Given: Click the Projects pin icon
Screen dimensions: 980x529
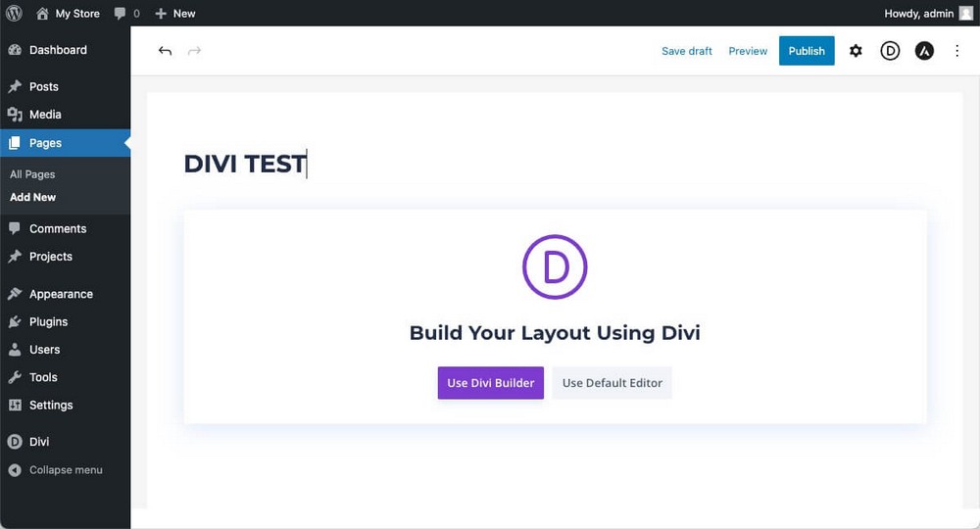Looking at the screenshot, I should (15, 256).
